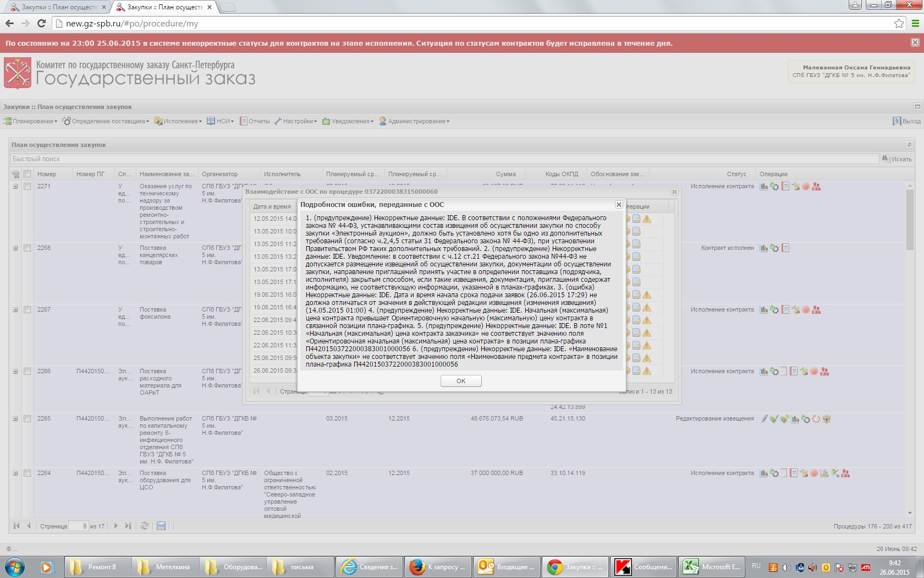
Task: Click coat of arms icon in row 2265
Action: pyautogui.click(x=827, y=419)
